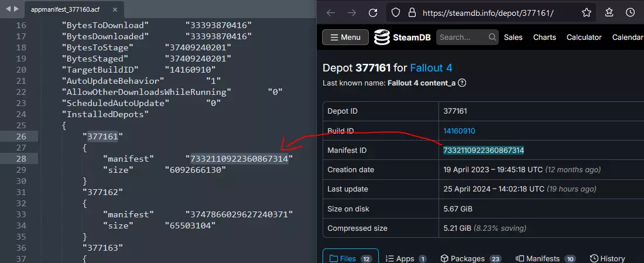Open tracking protection shield icon

396,12
